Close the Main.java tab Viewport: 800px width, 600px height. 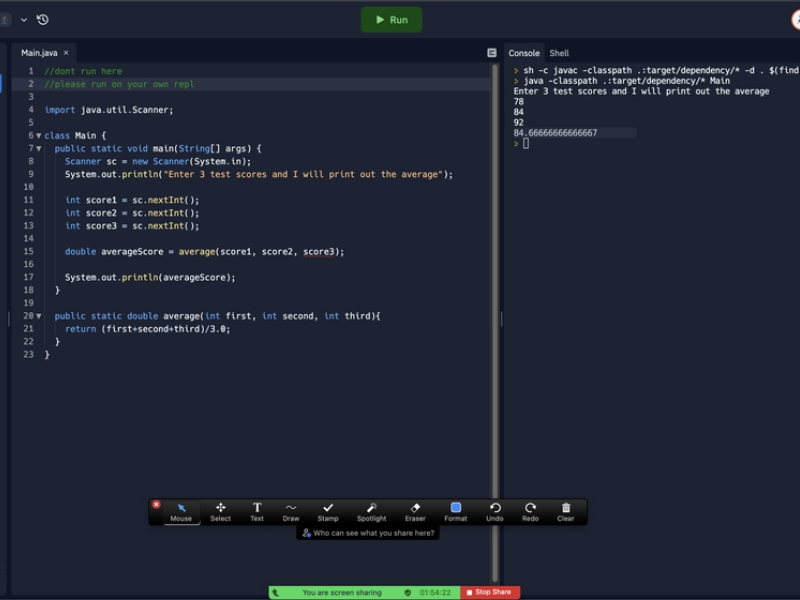click(x=66, y=53)
